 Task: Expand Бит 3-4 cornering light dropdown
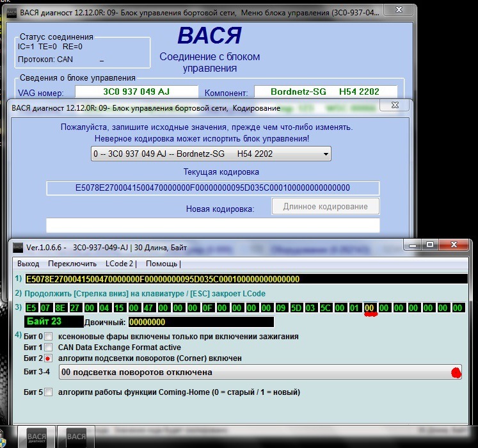click(x=260, y=372)
